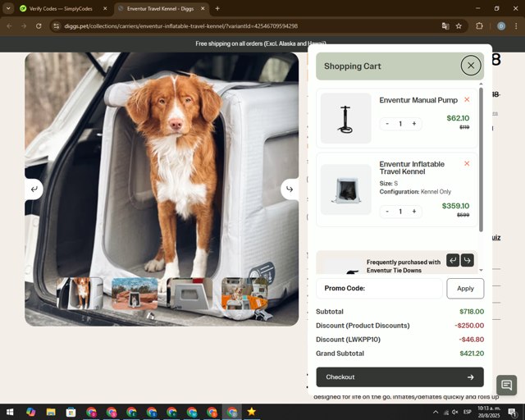The height and width of the screenshot is (420, 525).
Task: Open the Chrome profile avatar
Action: click(x=501, y=26)
